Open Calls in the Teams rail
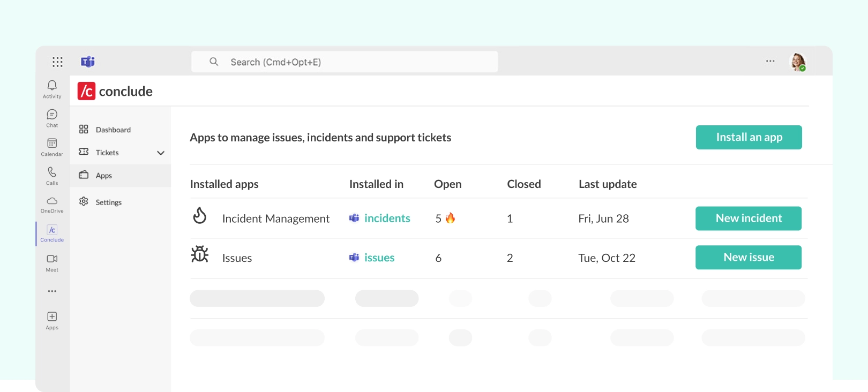 pyautogui.click(x=52, y=176)
